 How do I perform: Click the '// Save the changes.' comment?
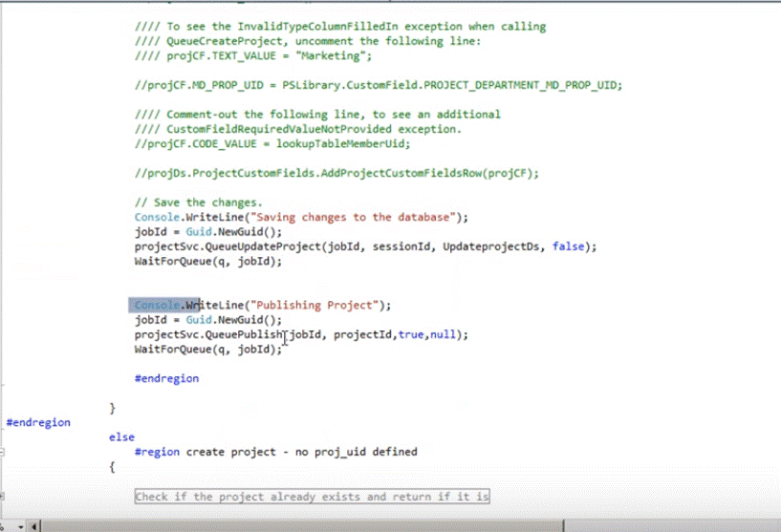coord(198,202)
